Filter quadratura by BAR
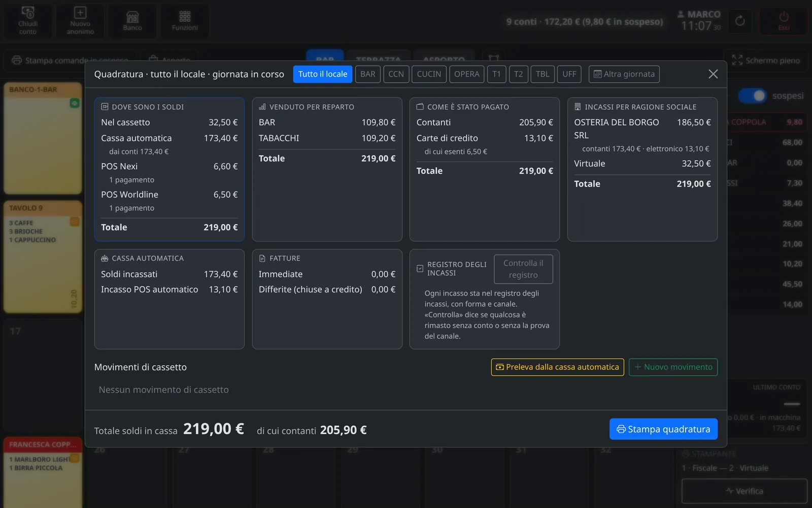The width and height of the screenshot is (812, 508). [x=368, y=74]
